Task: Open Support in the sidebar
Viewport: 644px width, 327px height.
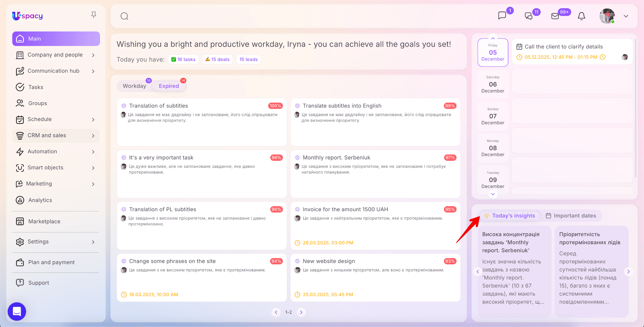Action: point(56,283)
